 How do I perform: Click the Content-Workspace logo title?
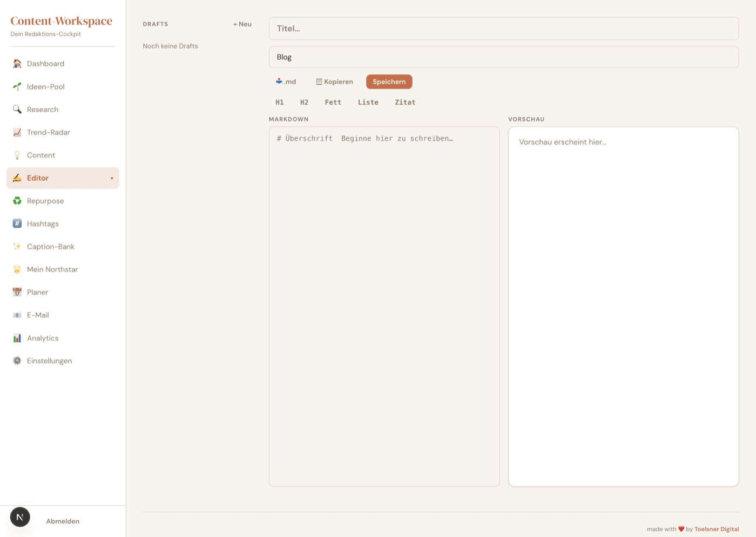62,21
